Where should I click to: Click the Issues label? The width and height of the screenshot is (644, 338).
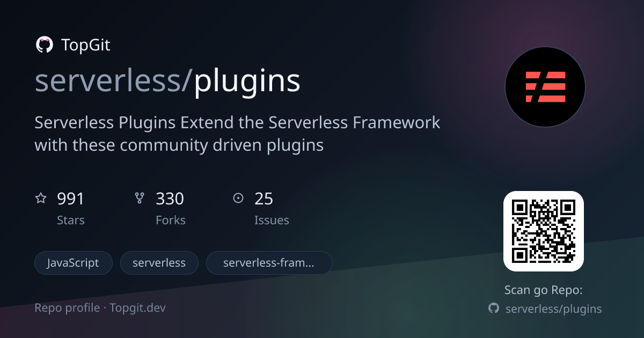(272, 221)
